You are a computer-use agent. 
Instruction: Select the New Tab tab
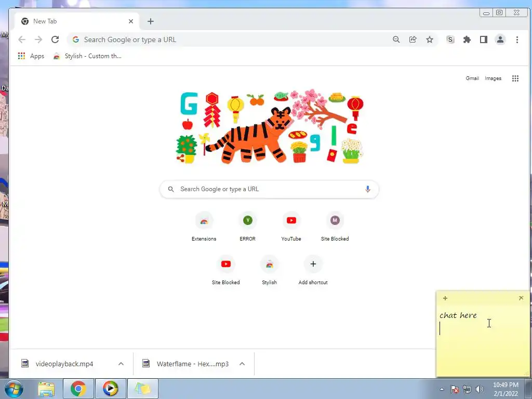pos(77,21)
